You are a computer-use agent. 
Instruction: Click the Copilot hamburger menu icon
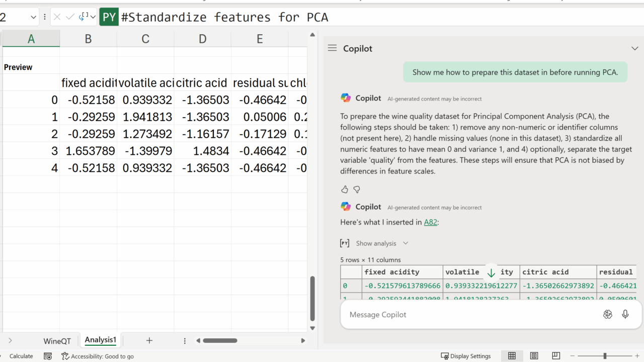pyautogui.click(x=332, y=48)
